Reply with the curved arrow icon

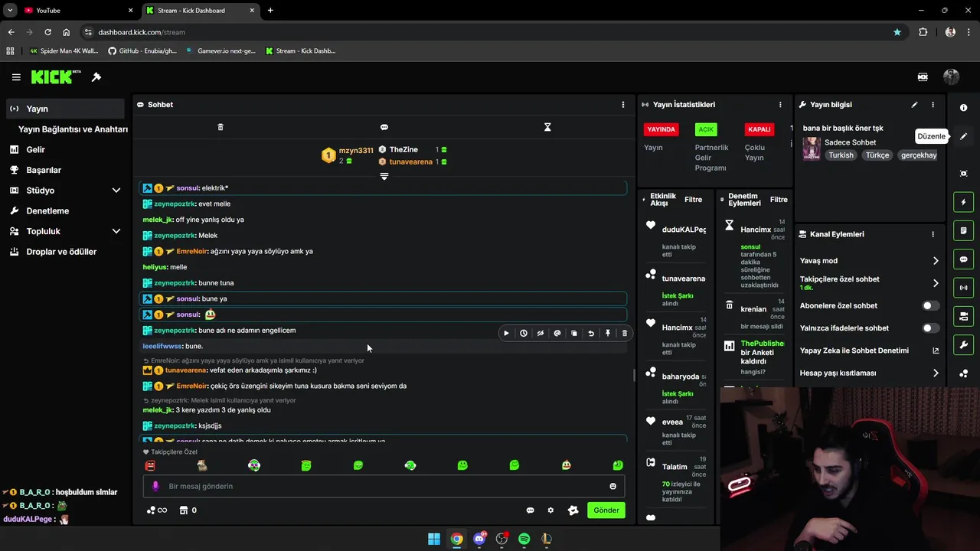coord(591,333)
